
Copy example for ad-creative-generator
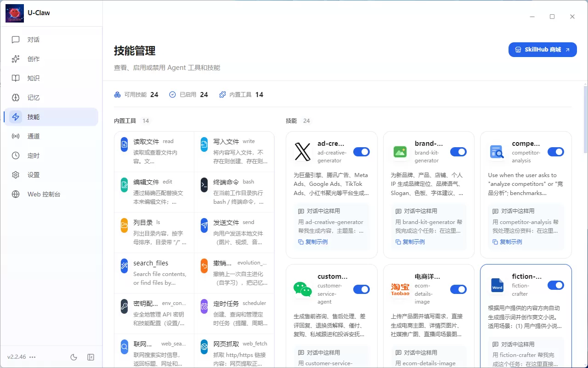click(x=313, y=242)
